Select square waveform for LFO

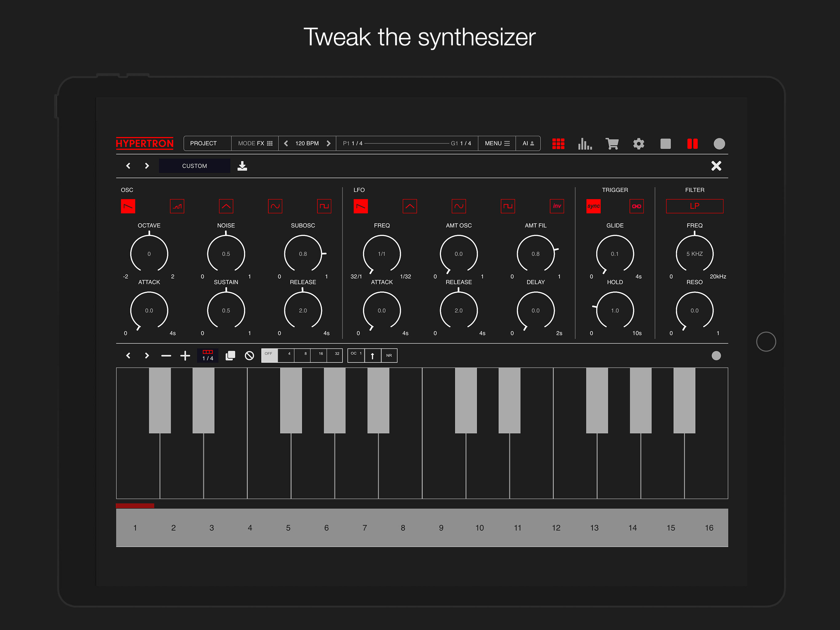(x=508, y=206)
